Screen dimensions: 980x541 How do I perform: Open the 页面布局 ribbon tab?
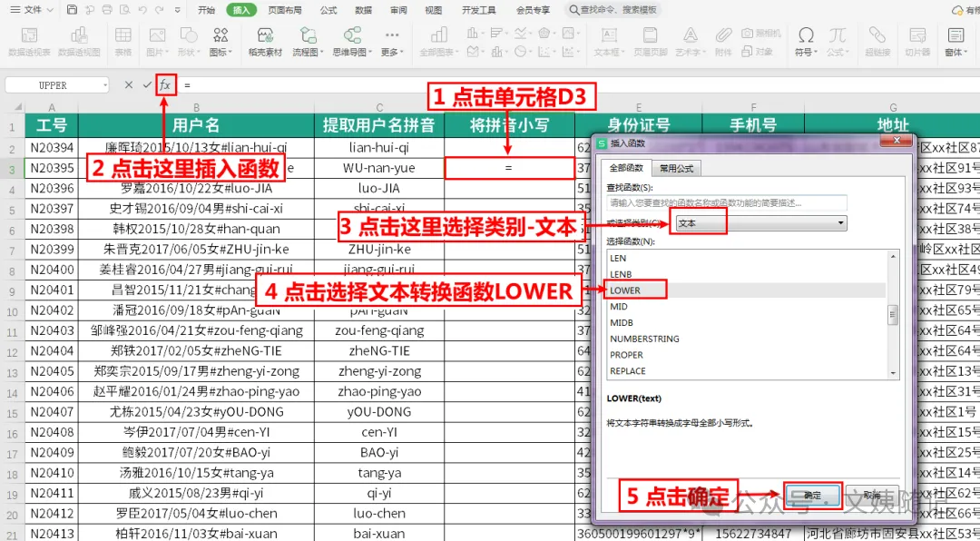[284, 10]
